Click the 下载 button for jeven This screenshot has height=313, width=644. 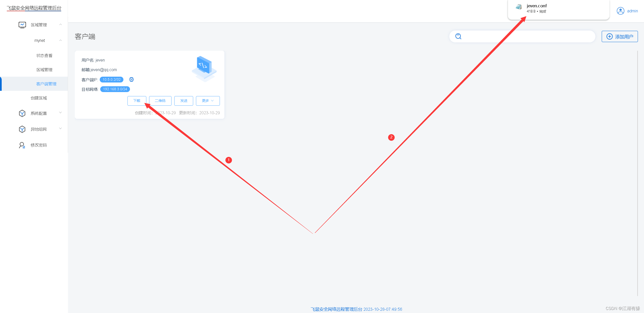pos(137,101)
